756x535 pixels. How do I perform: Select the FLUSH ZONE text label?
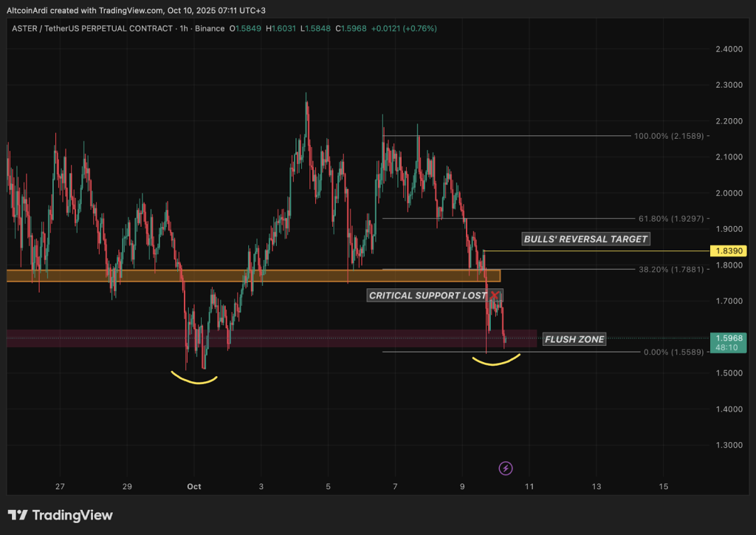[x=574, y=339]
